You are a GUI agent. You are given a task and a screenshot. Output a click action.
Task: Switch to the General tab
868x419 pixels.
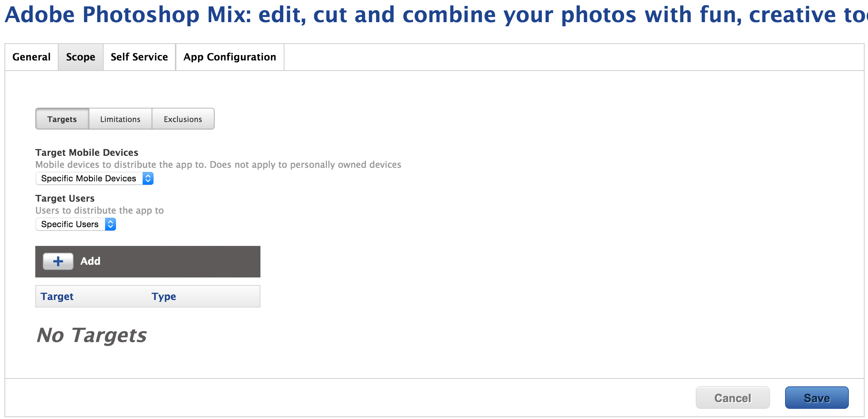[32, 57]
